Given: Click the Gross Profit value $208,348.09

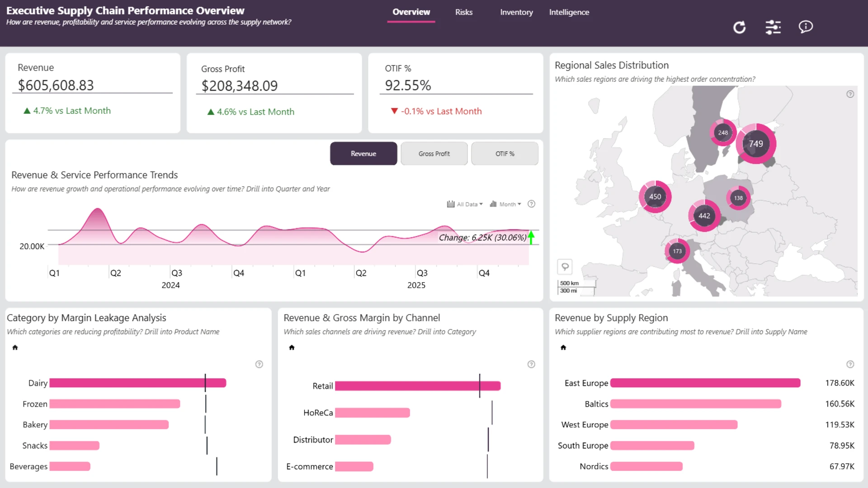Looking at the screenshot, I should (x=240, y=86).
